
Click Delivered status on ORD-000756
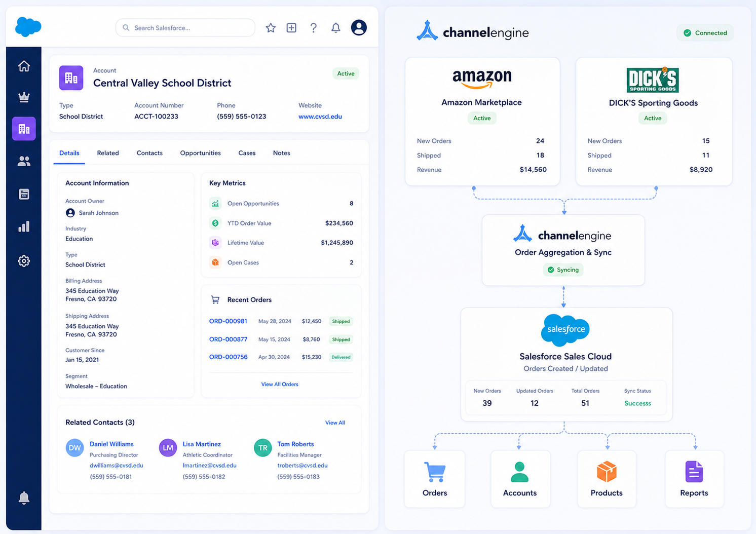341,357
